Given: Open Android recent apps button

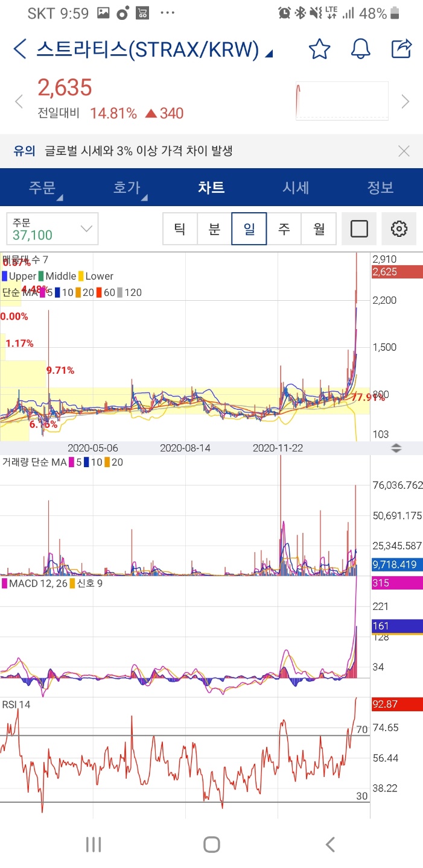Looking at the screenshot, I should click(x=94, y=844).
